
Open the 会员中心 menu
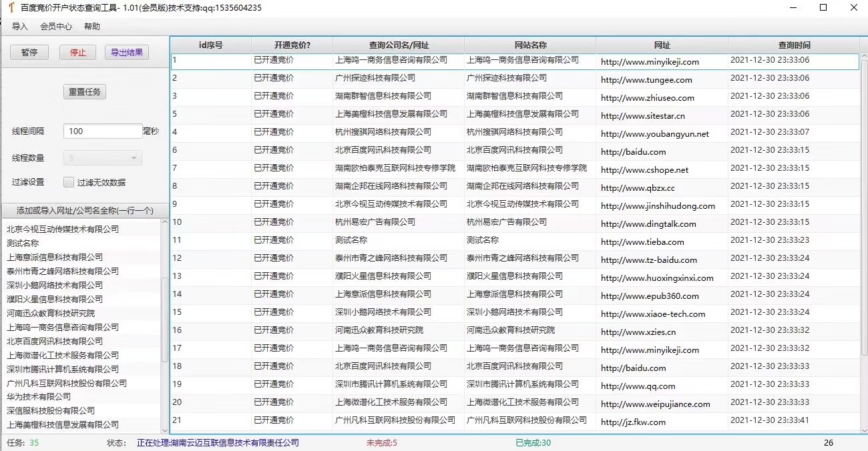[56, 27]
